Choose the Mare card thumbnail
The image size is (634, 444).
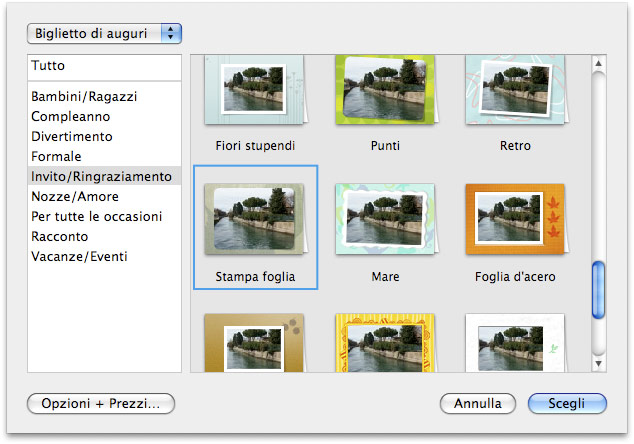(x=386, y=220)
